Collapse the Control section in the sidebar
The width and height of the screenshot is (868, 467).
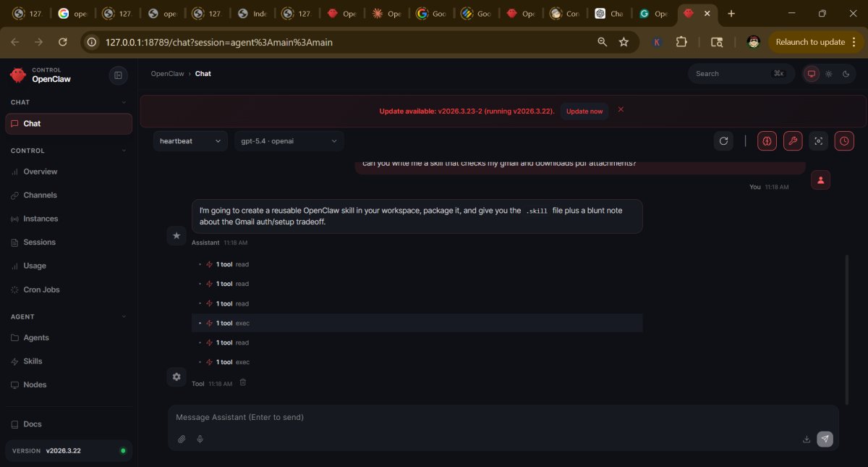(x=124, y=151)
